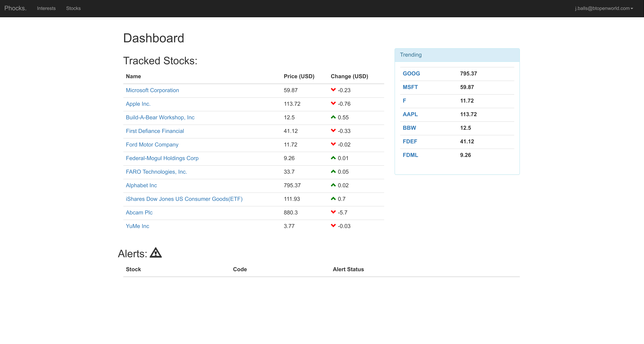Select GOOG in the Trending panel
Viewport: 644px width, 344px height.
point(411,73)
